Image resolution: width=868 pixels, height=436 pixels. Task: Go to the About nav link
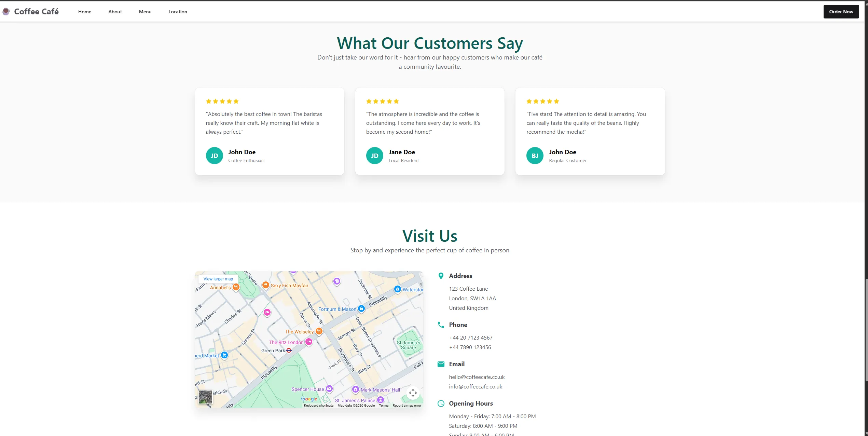115,12
